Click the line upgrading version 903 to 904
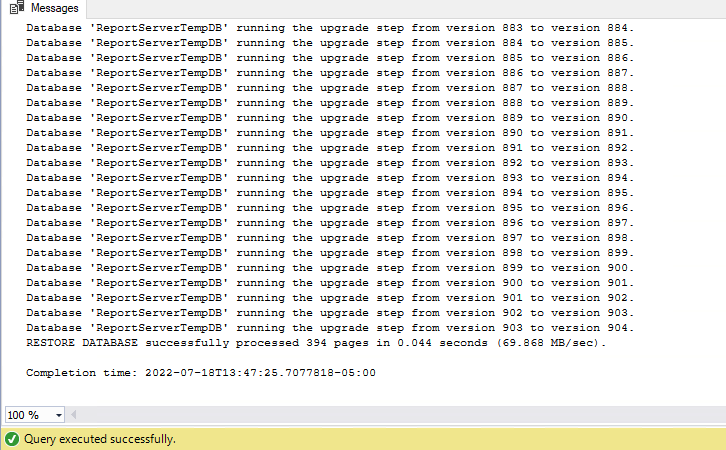This screenshot has width=726, height=450. tap(329, 328)
